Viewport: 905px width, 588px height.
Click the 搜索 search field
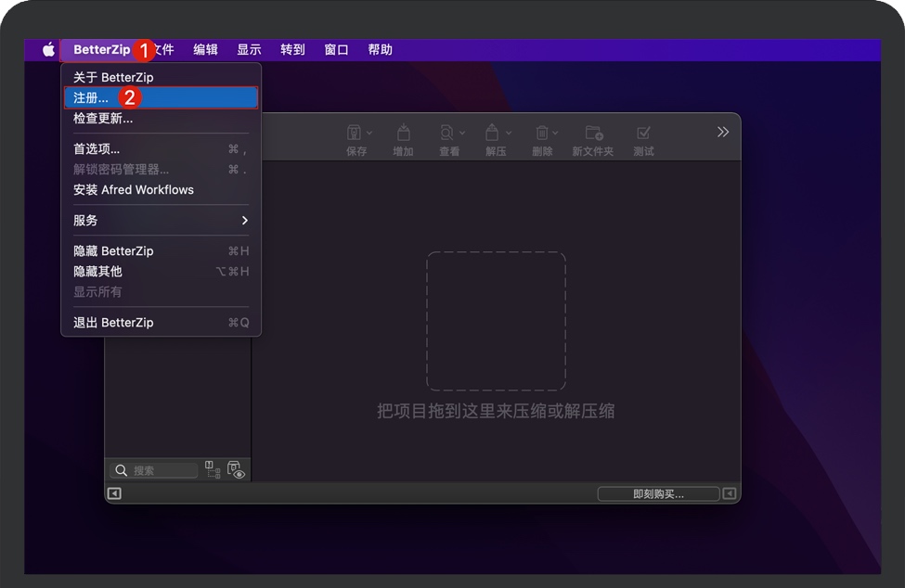pos(154,470)
